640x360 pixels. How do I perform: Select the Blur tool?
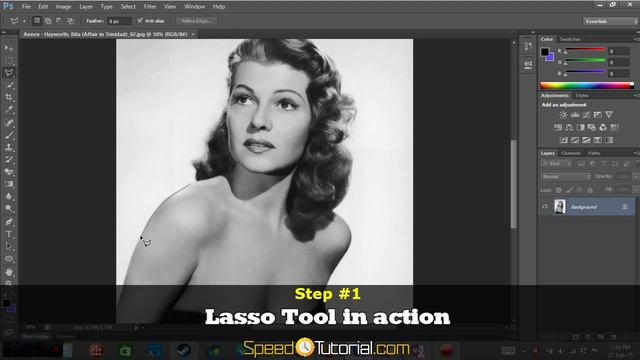tap(9, 196)
